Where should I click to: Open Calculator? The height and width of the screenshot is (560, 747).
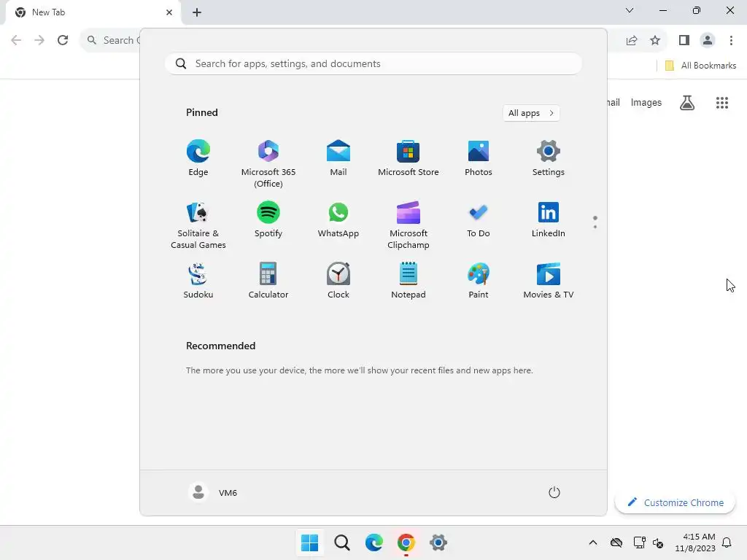click(268, 280)
